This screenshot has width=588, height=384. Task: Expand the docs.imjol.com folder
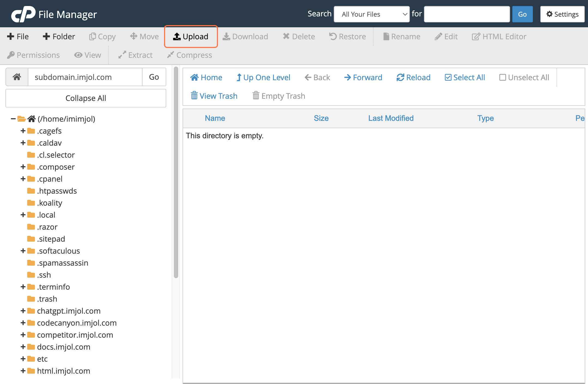point(23,347)
